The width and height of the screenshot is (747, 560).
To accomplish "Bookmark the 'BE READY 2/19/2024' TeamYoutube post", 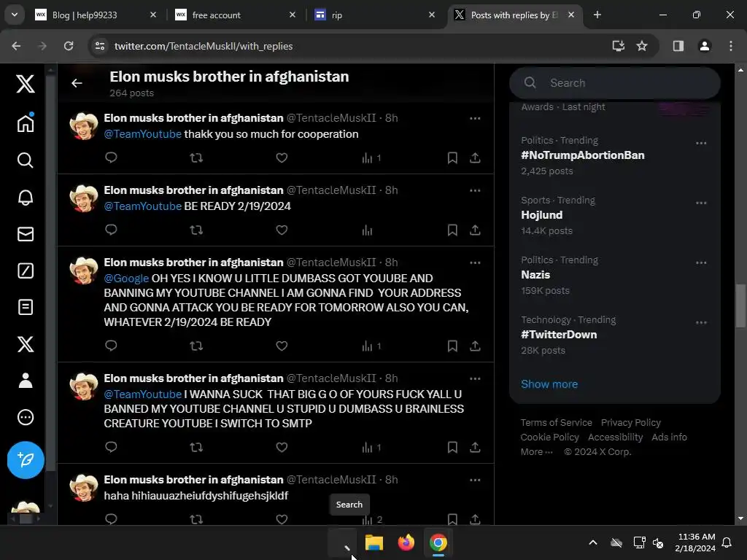I will coord(452,230).
